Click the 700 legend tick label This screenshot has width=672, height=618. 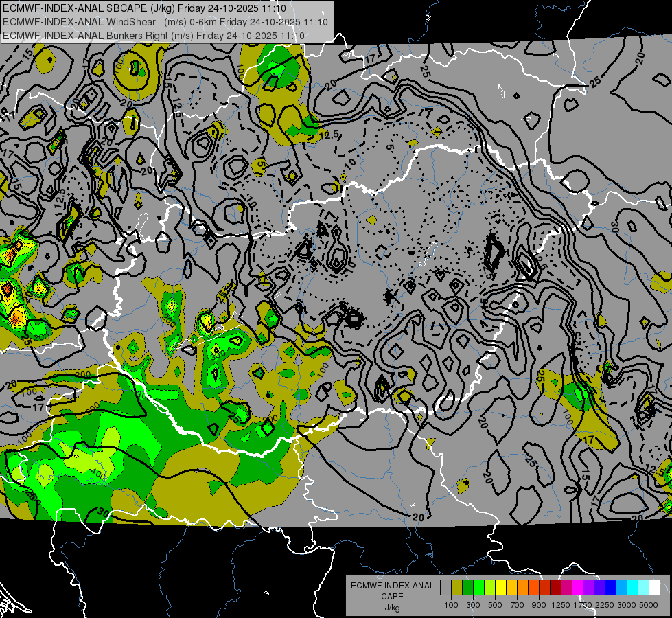click(518, 605)
